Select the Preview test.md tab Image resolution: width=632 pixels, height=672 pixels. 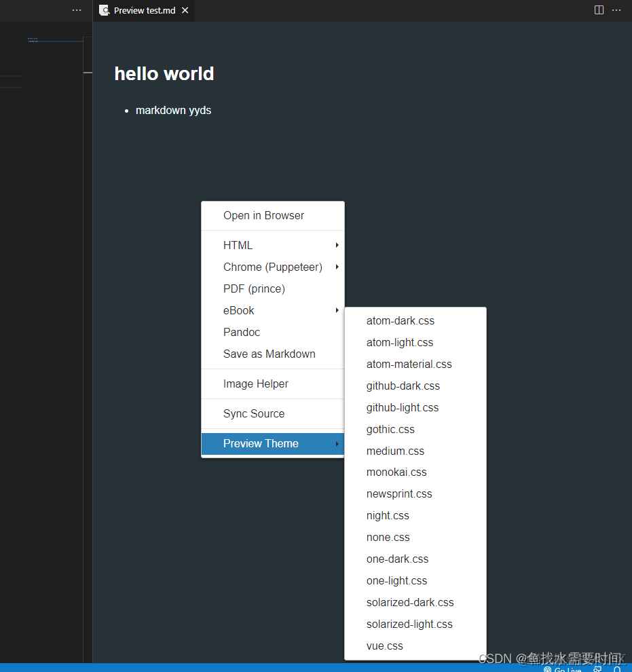pos(143,10)
